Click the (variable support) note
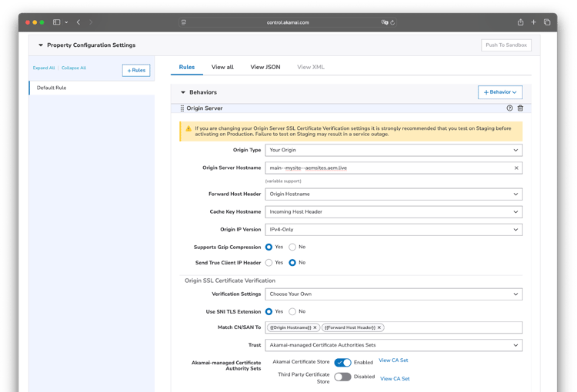577x392 pixels. 283,181
